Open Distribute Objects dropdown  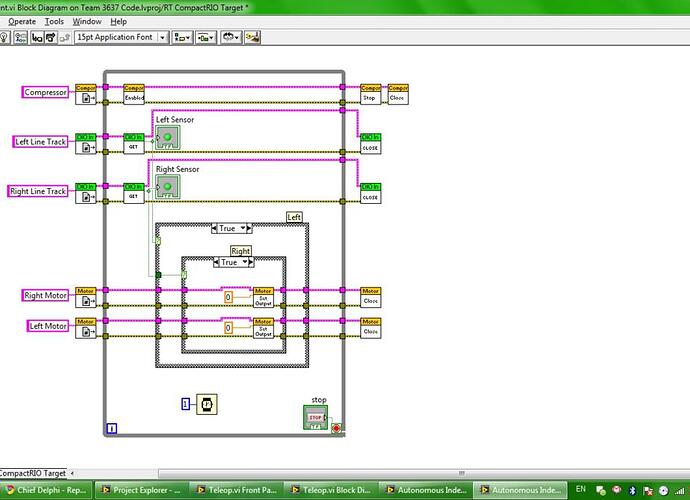point(206,37)
